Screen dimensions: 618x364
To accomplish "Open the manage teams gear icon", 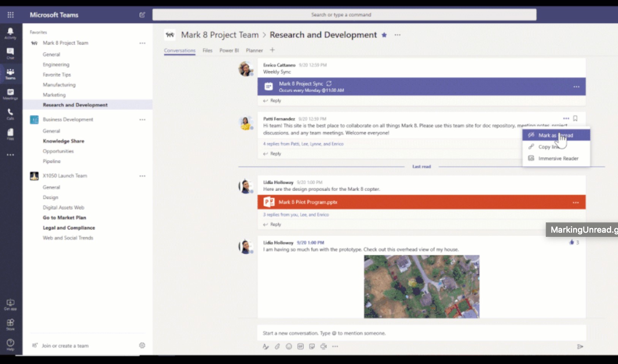I will point(142,345).
